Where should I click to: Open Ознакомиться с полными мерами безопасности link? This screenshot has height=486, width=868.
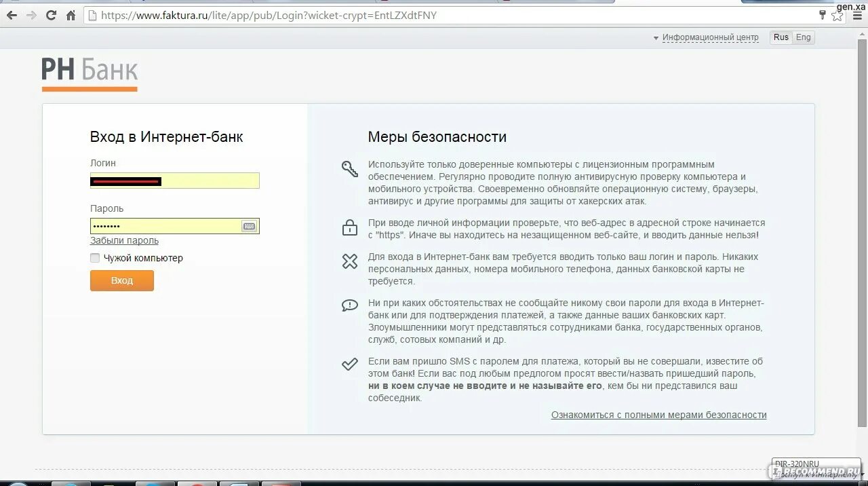point(659,415)
